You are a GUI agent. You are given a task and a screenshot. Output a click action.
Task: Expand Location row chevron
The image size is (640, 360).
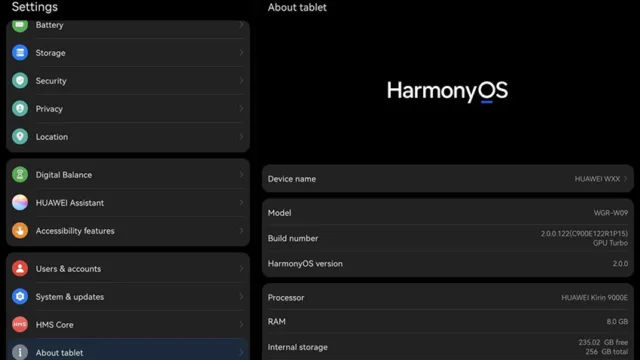coord(241,136)
